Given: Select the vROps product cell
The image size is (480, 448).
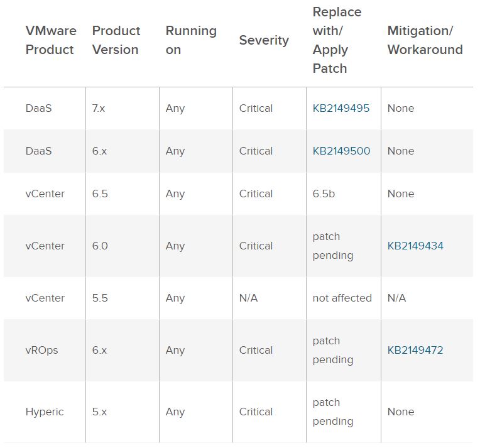Looking at the screenshot, I should 41,350.
